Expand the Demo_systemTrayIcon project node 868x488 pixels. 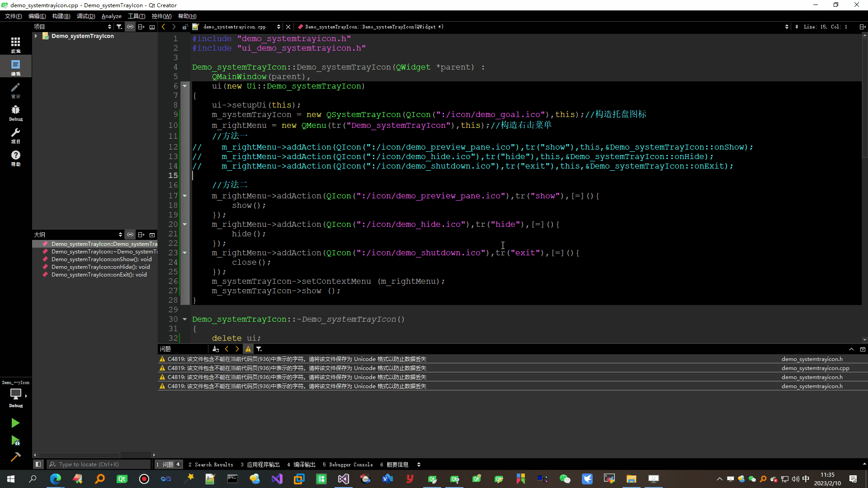[x=36, y=36]
